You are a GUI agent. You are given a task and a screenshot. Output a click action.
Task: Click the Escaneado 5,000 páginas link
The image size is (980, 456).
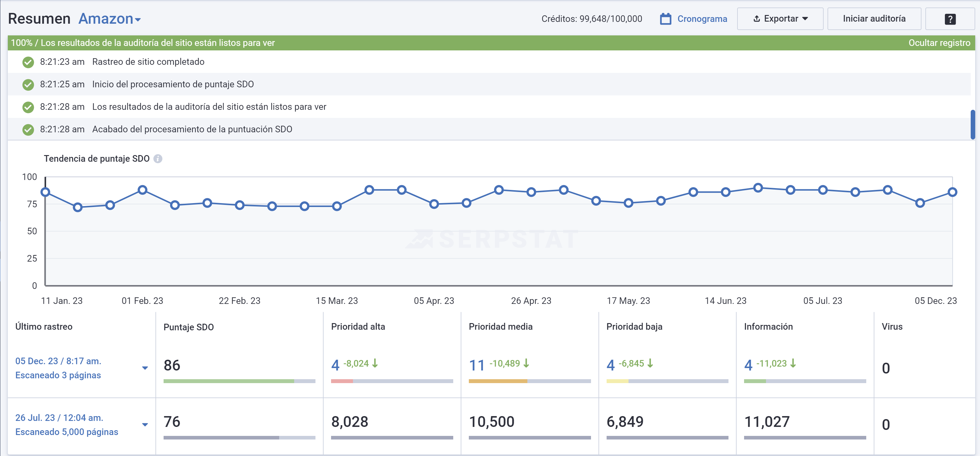67,432
